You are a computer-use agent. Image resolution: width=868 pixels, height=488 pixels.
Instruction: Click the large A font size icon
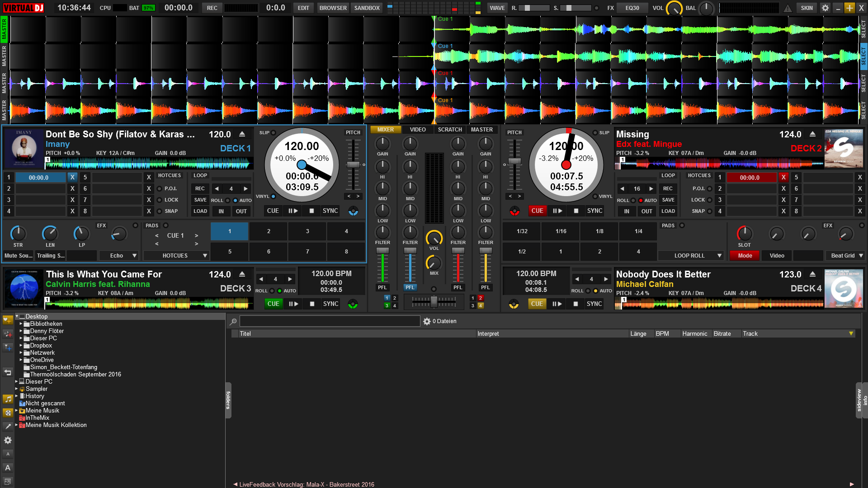pos(8,468)
